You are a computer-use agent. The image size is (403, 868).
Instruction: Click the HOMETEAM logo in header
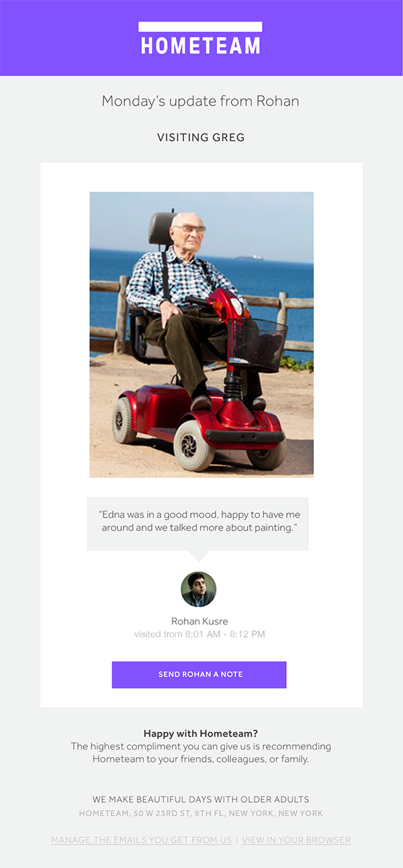(x=200, y=38)
